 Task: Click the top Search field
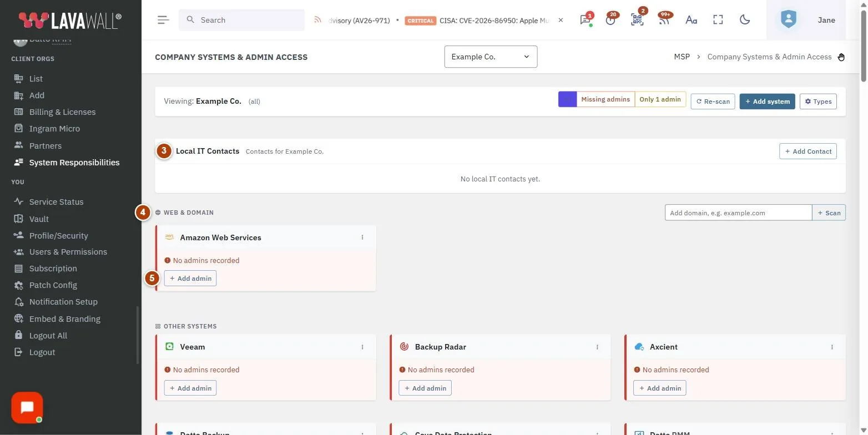(241, 20)
